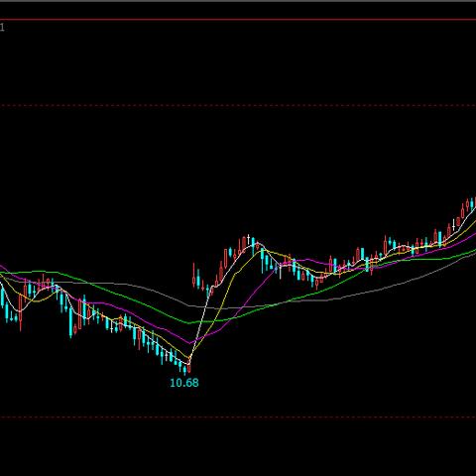This screenshot has width=476, height=476.
Task: Select the red candlestick at the 10.68 low
Action: (x=189, y=366)
